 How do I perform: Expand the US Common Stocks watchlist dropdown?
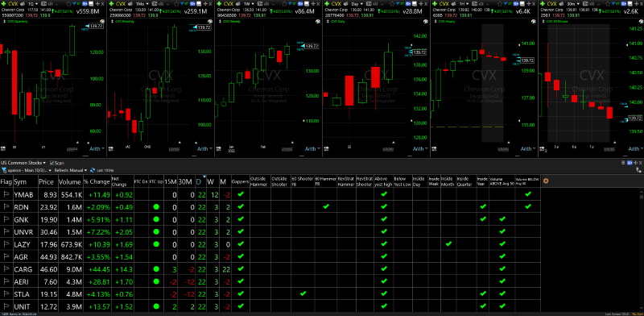[x=23, y=163]
